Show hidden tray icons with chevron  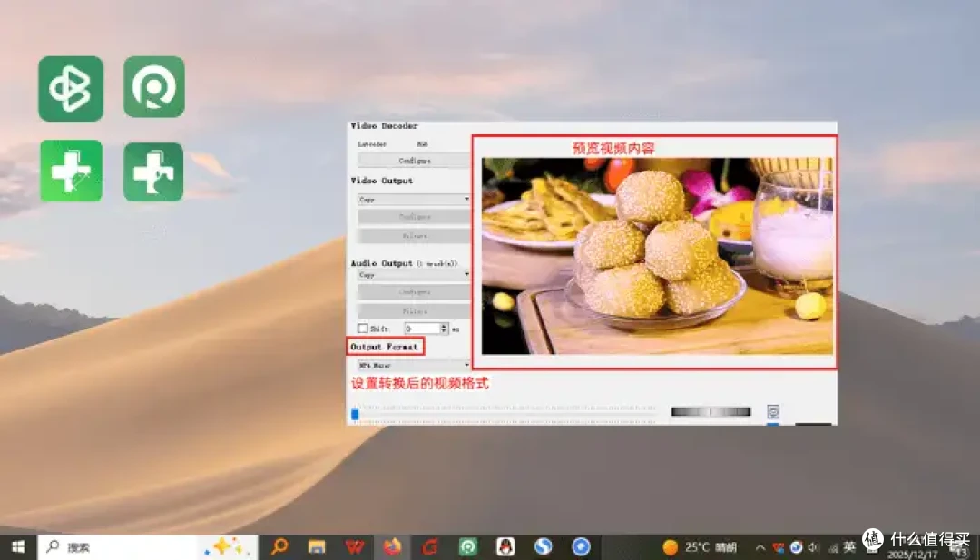tap(760, 547)
